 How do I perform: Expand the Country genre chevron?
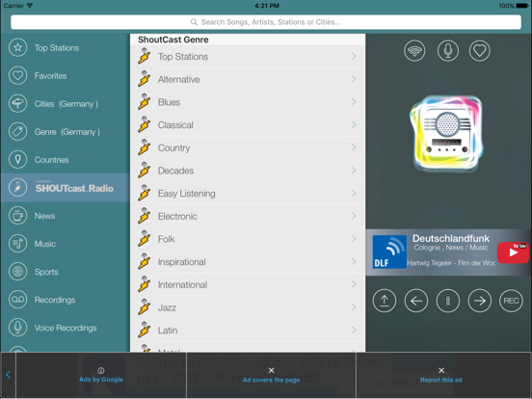pyautogui.click(x=354, y=147)
